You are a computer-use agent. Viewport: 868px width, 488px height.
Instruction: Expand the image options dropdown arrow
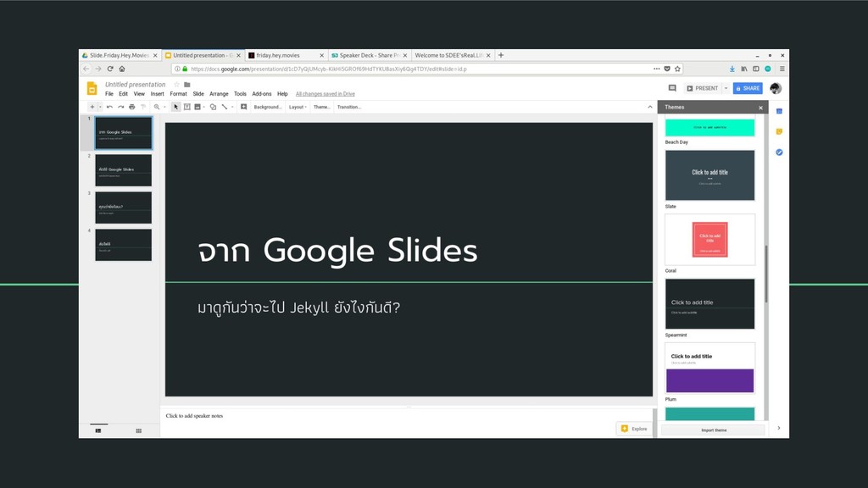[x=203, y=108]
